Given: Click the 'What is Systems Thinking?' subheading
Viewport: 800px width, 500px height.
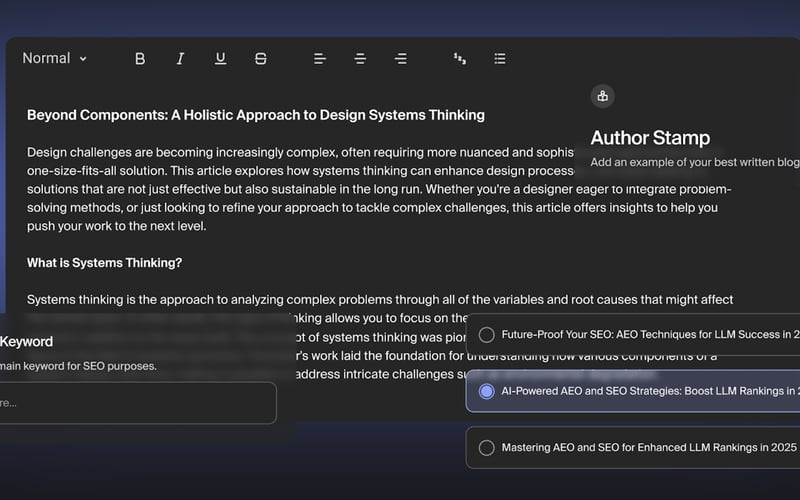Looking at the screenshot, I should (x=105, y=263).
